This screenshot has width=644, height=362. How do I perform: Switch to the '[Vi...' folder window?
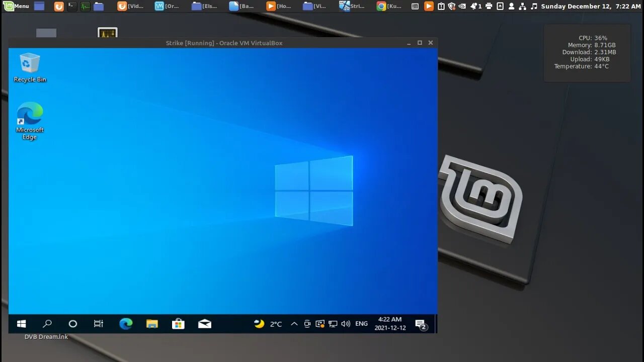pyautogui.click(x=315, y=7)
